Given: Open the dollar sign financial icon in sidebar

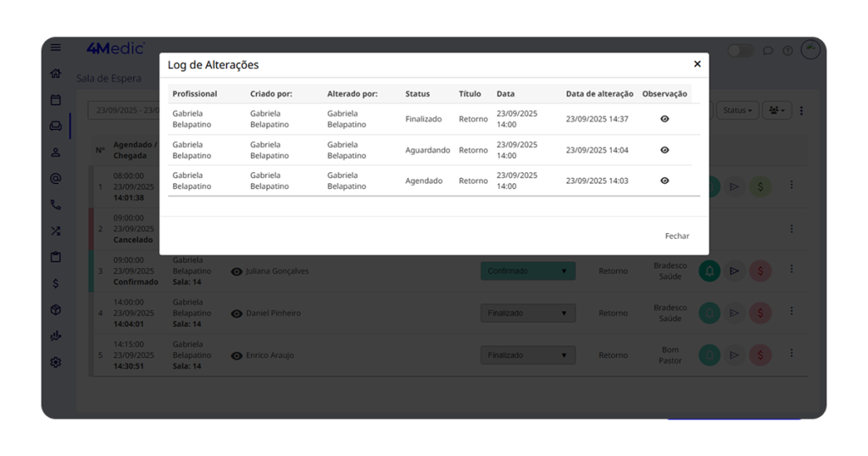Looking at the screenshot, I should 56,283.
